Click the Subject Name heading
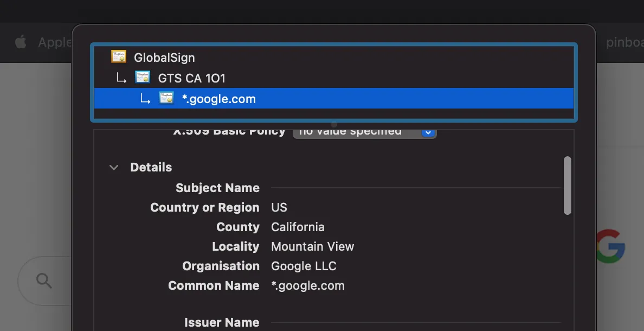The image size is (644, 331). pos(218,188)
